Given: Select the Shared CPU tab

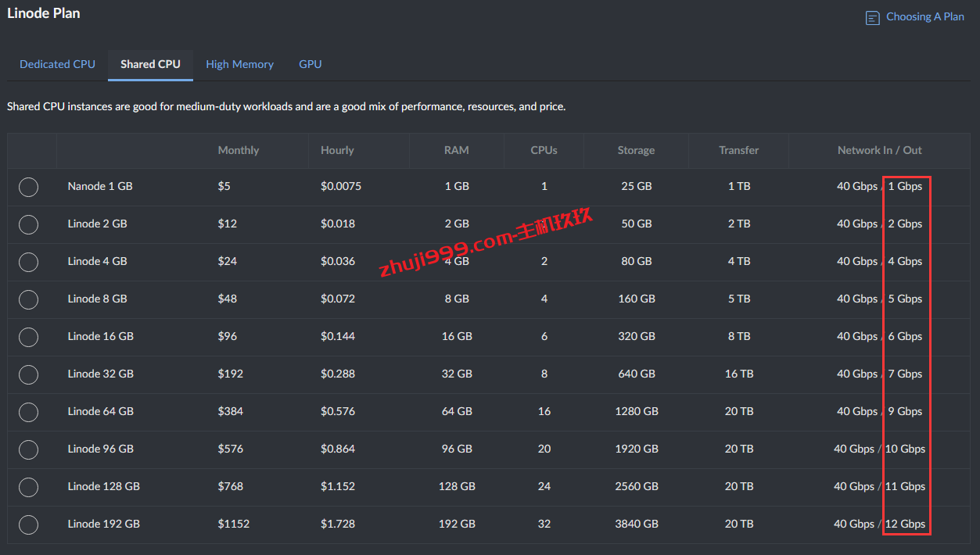Looking at the screenshot, I should (150, 64).
